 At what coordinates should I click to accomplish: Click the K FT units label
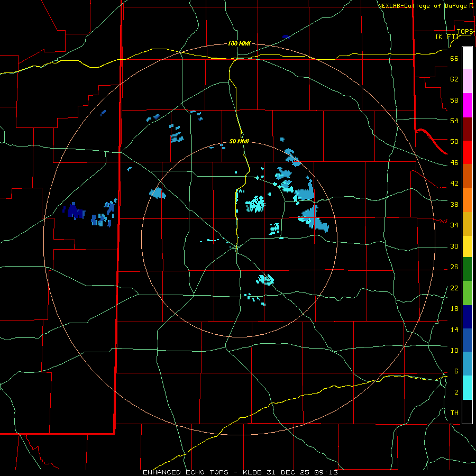(x=447, y=36)
